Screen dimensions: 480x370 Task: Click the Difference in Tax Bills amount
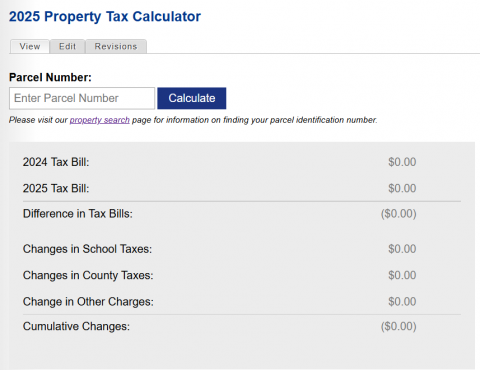(x=399, y=214)
